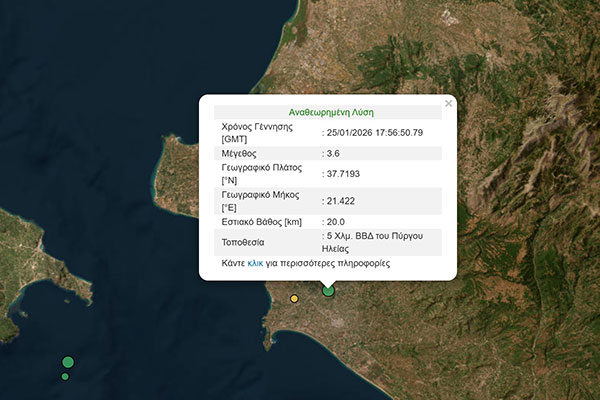Select the large green marker in the sea
600x400 pixels.
[68, 361]
